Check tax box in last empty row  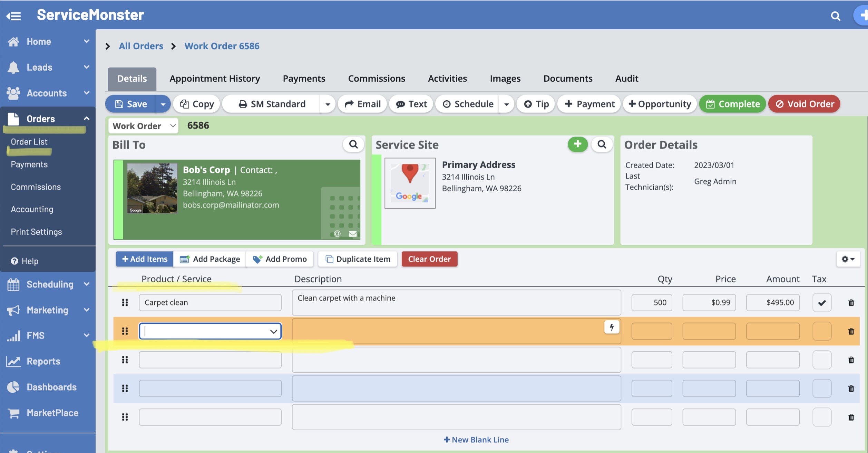pos(822,417)
